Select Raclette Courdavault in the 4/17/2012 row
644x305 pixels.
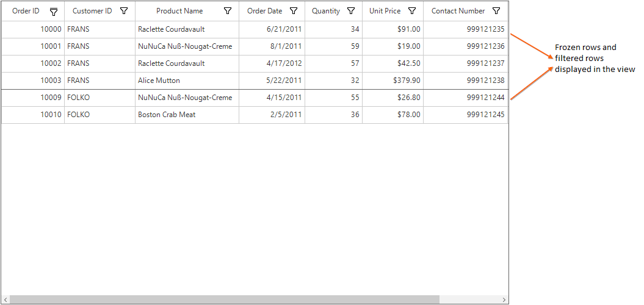point(187,63)
